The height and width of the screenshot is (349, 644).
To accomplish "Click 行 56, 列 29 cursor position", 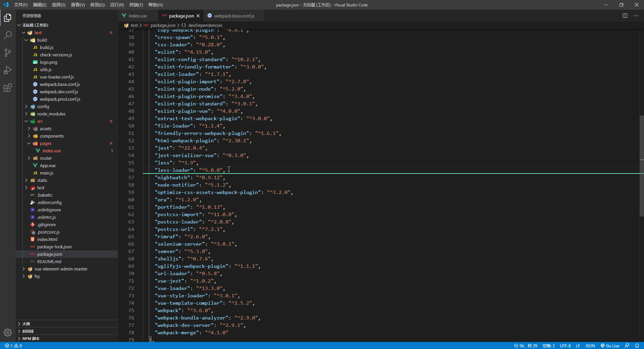I will click(525, 346).
